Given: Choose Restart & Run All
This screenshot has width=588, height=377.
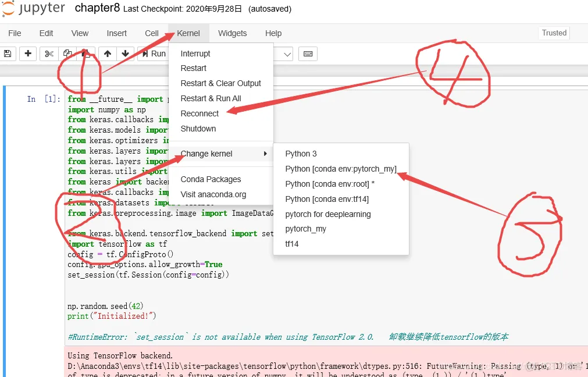Looking at the screenshot, I should tap(221, 98).
